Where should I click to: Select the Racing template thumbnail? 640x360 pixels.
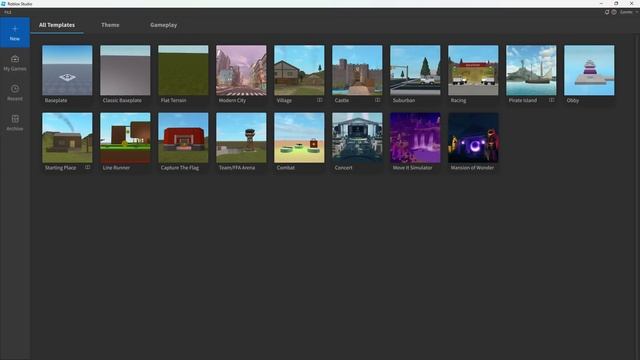click(473, 70)
